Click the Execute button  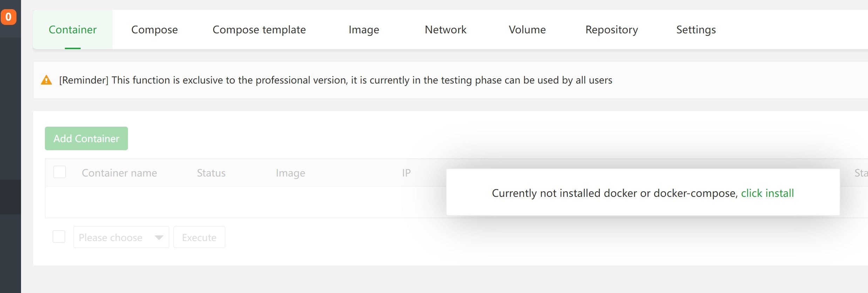click(x=199, y=238)
